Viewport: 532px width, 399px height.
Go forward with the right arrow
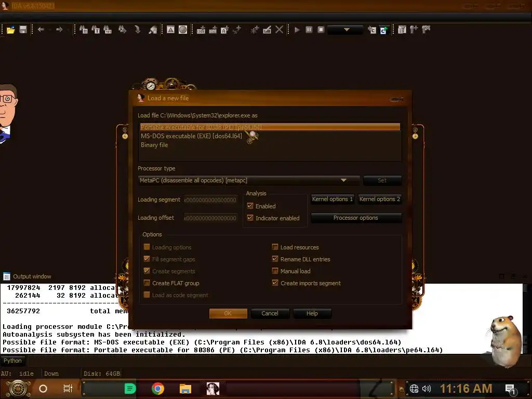tap(59, 30)
